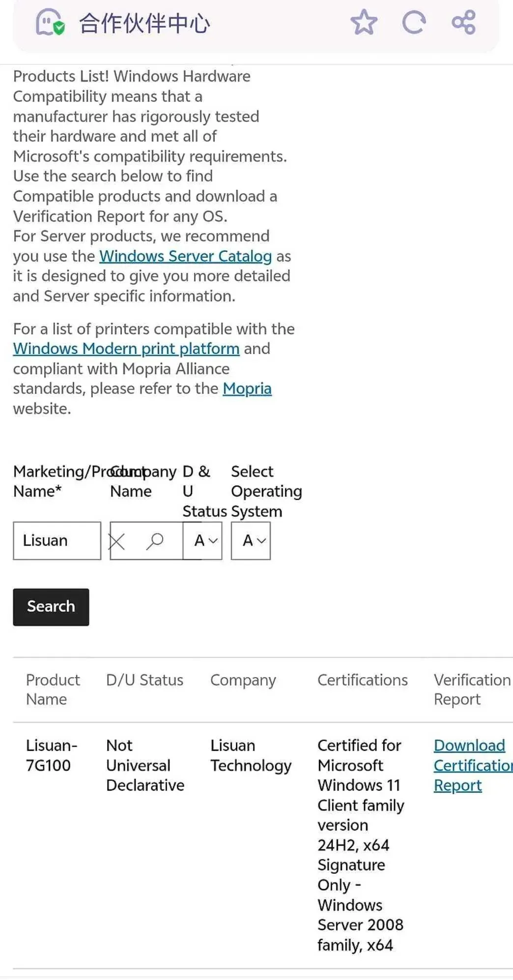Click the D/U Status column header

(x=144, y=680)
